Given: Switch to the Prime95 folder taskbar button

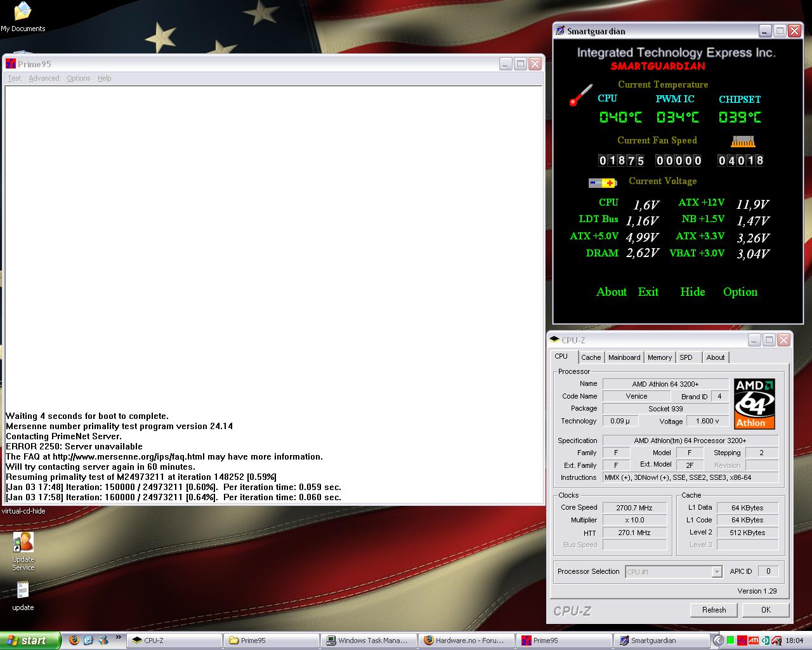Looking at the screenshot, I should [272, 640].
